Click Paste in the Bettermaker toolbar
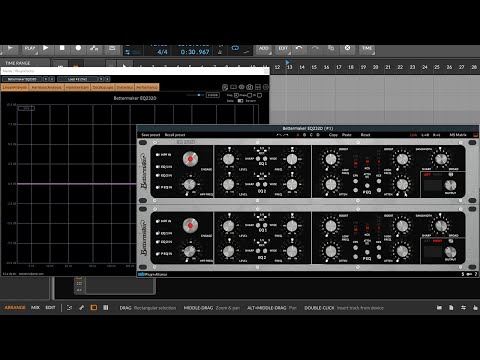 coord(347,135)
